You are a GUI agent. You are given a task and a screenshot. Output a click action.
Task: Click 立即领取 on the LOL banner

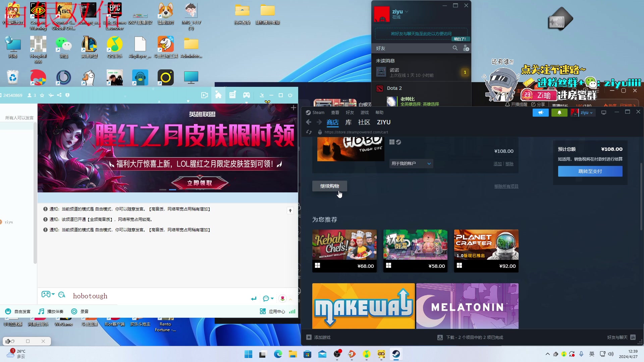pyautogui.click(x=200, y=183)
